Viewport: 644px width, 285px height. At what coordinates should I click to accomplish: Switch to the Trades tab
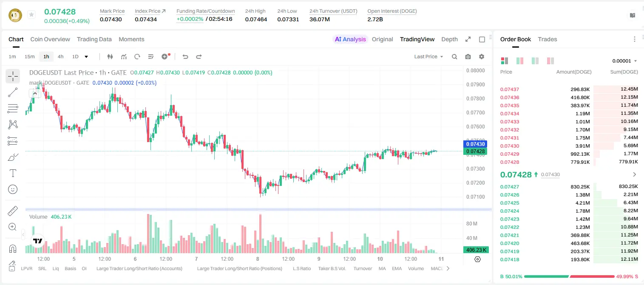pyautogui.click(x=548, y=39)
